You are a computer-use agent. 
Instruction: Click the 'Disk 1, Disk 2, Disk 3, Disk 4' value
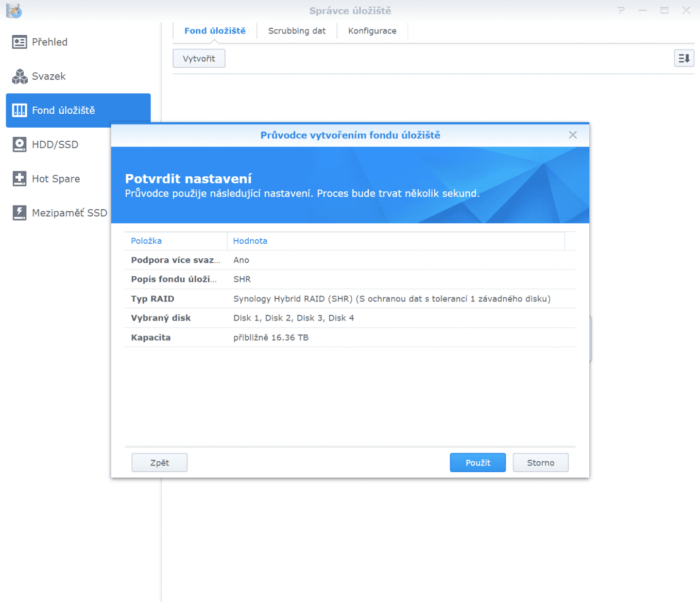[x=294, y=318]
